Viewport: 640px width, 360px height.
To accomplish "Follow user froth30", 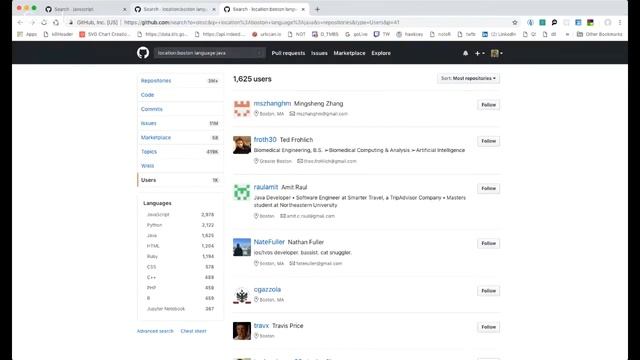I will coord(488,141).
